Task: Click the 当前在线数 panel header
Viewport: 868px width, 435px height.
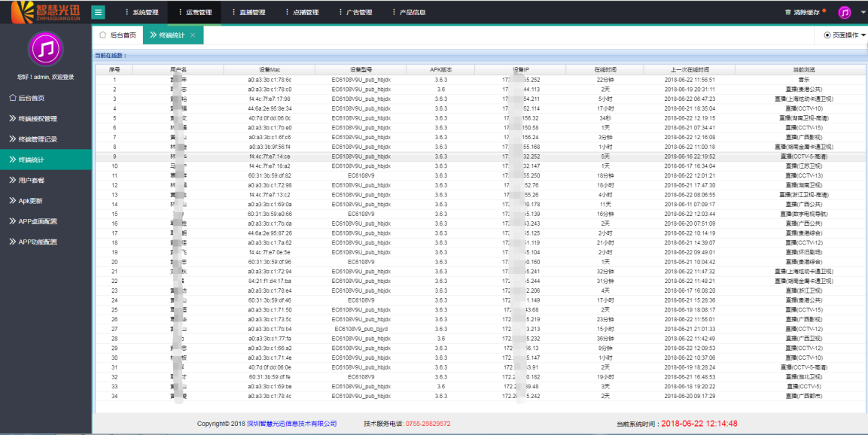Action: (x=480, y=56)
